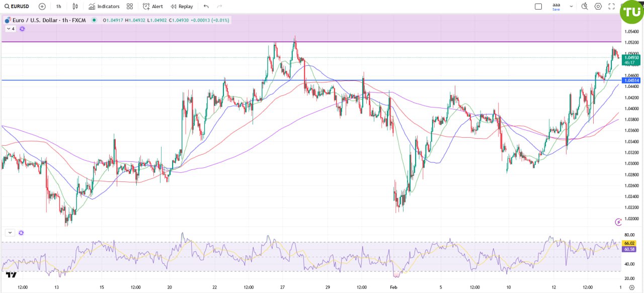Click the Feb date label on time axis

[394, 287]
